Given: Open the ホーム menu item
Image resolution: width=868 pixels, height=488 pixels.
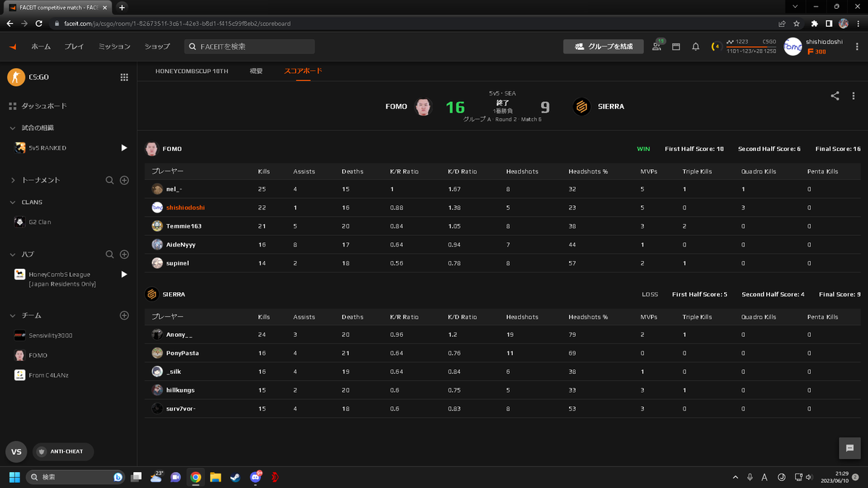Looking at the screenshot, I should 41,46.
